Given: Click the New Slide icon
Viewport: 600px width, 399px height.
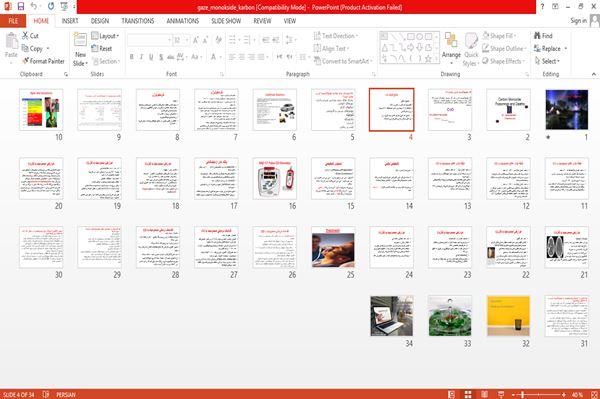Looking at the screenshot, I should [x=80, y=41].
